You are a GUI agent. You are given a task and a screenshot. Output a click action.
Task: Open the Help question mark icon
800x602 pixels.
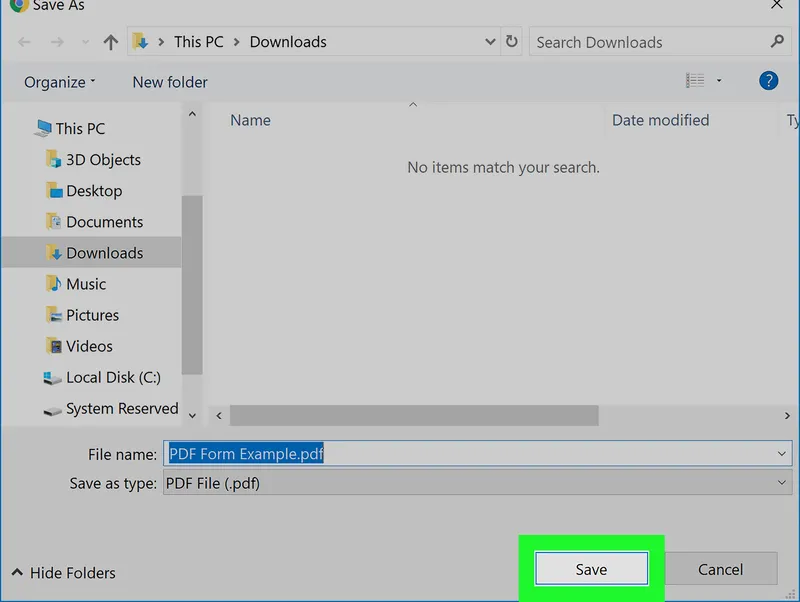pos(767,81)
